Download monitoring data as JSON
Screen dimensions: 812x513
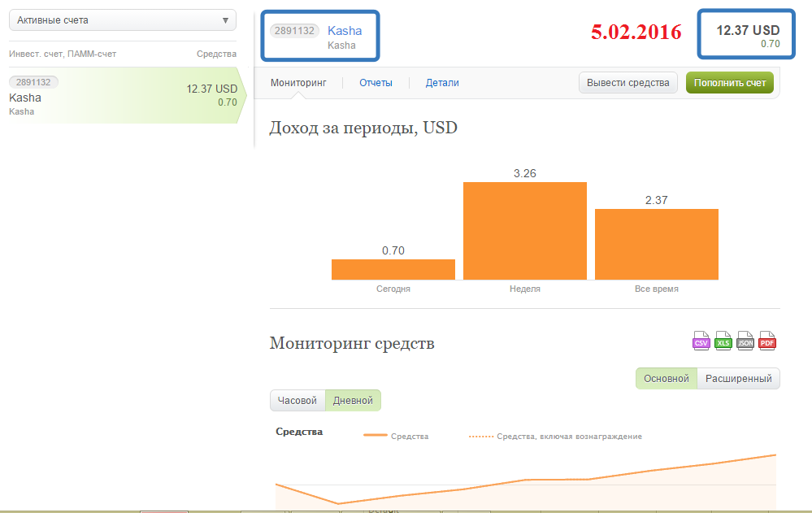[x=745, y=341]
